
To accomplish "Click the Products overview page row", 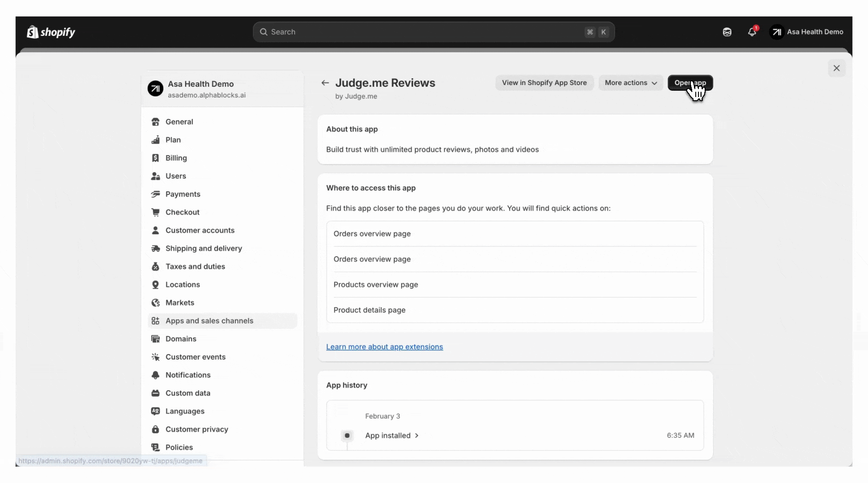I will pyautogui.click(x=515, y=284).
